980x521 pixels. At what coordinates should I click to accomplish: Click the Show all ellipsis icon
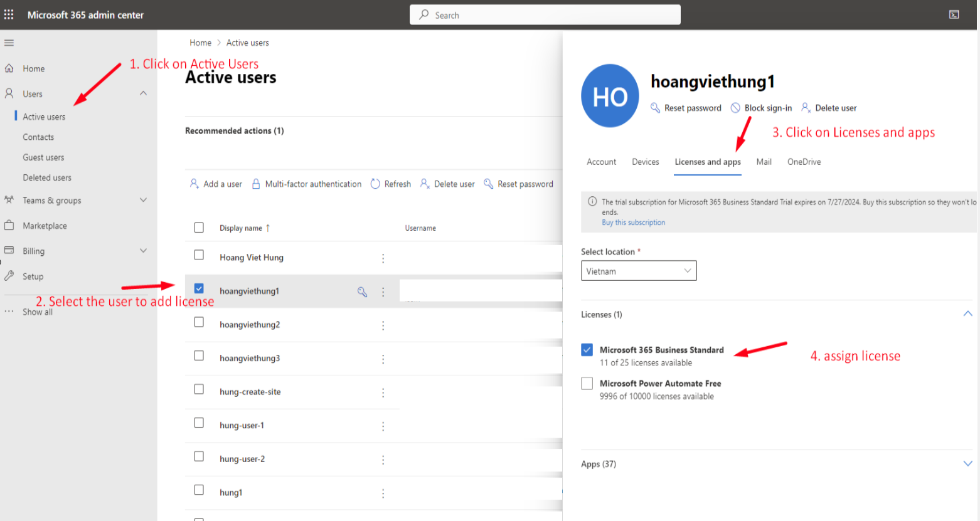point(9,312)
